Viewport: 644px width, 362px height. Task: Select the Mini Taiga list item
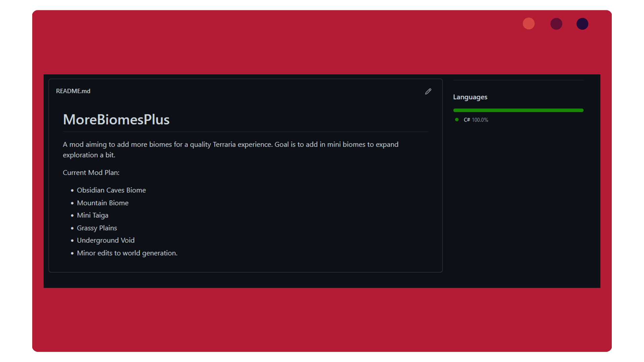pos(93,215)
